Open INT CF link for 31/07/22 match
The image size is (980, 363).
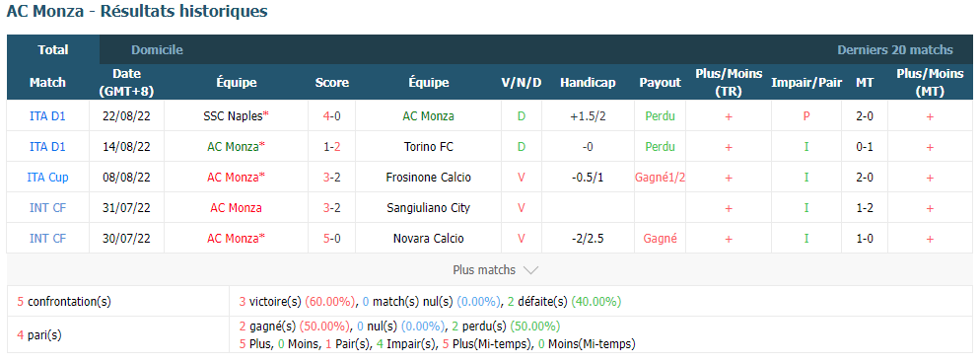[x=48, y=208]
